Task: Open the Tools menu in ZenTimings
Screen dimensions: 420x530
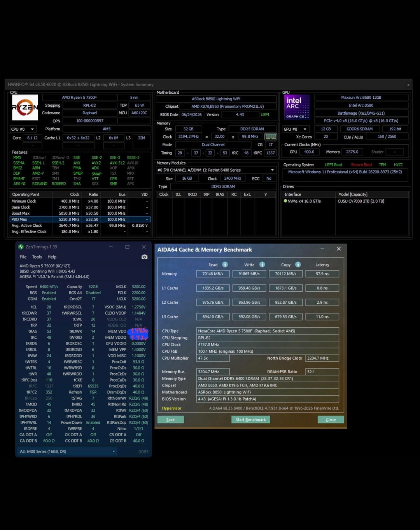Action: click(x=37, y=257)
